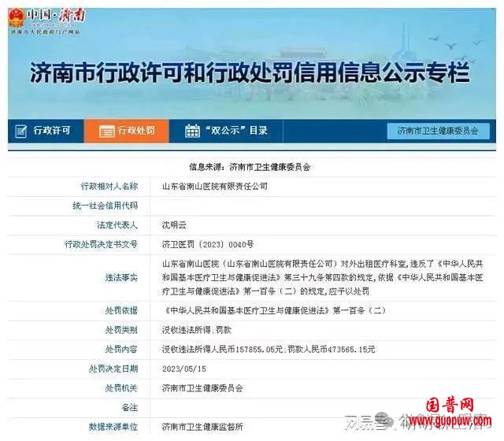Click the 数据来源单位 label
Image resolution: width=504 pixels, height=441 pixels.
[113, 427]
